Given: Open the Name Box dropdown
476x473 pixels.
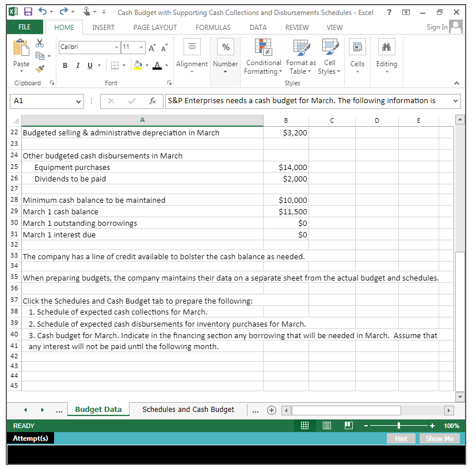Looking at the screenshot, I should click(x=79, y=101).
